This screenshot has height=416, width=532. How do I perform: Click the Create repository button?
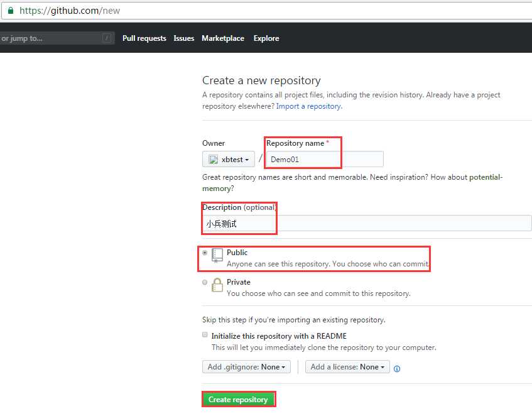[x=238, y=400]
